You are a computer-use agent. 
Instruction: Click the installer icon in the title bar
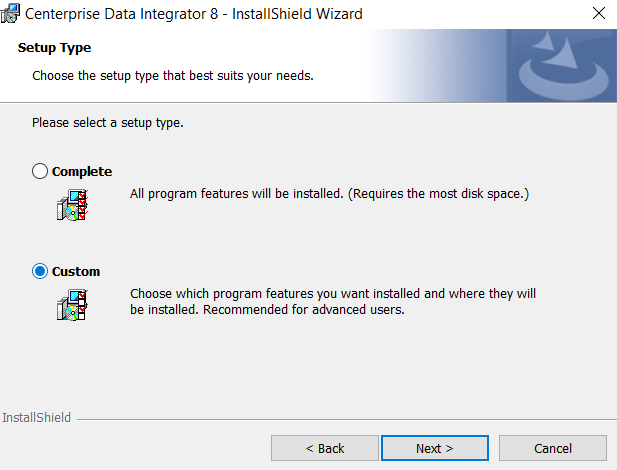coord(11,14)
